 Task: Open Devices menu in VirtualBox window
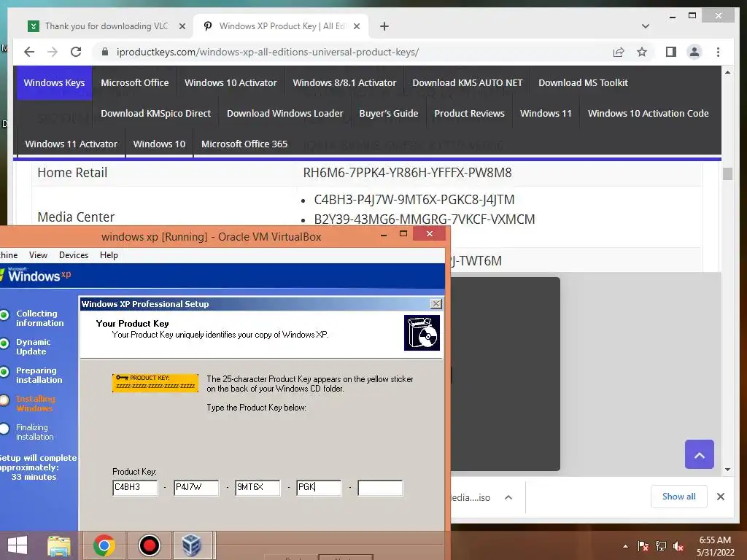pos(74,255)
